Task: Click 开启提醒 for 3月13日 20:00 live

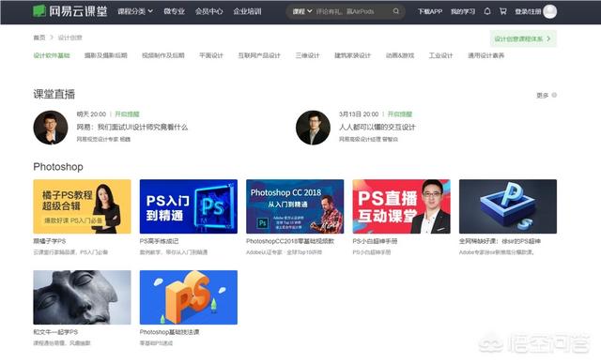Action: [400, 114]
